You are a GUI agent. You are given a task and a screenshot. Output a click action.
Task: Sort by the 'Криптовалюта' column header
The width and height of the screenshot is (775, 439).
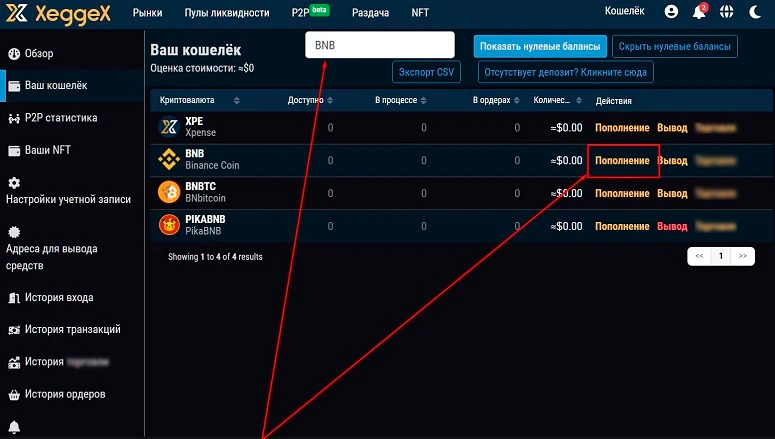199,101
